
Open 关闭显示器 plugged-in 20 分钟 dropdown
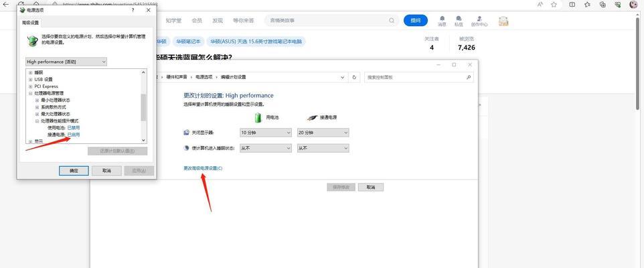[323, 133]
